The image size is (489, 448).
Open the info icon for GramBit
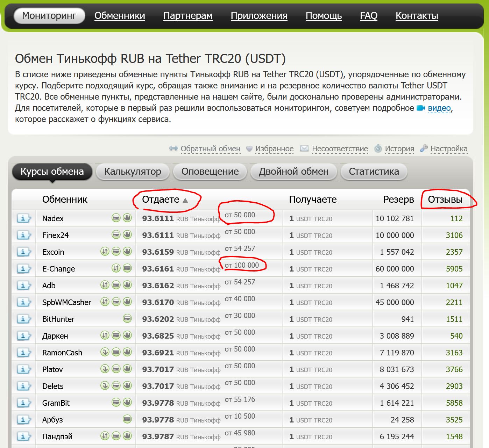[24, 403]
